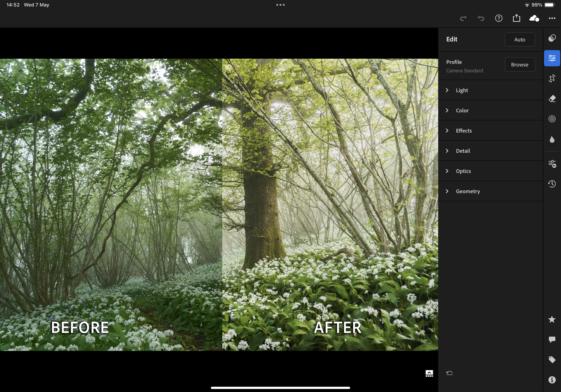
Task: Expand the Light section
Action: [x=462, y=90]
